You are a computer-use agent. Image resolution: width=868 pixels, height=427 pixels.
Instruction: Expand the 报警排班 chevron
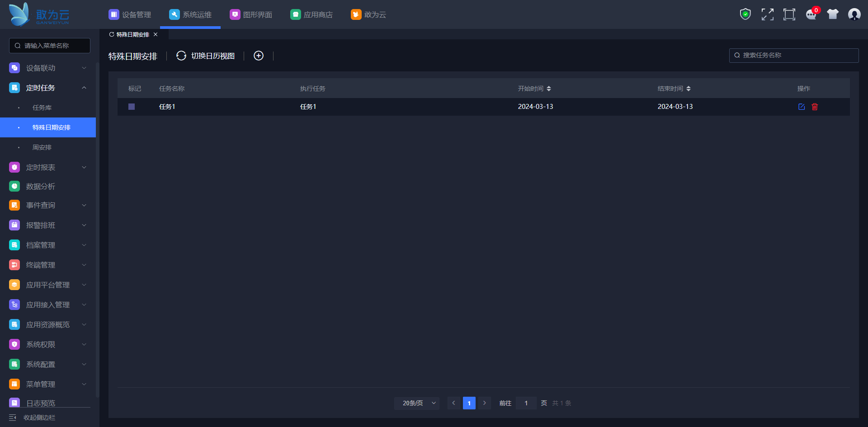[x=84, y=225]
